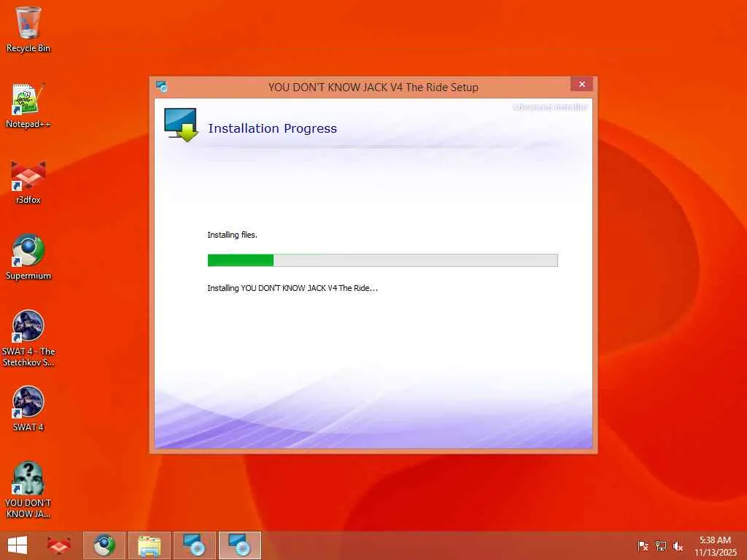Select the Notepad++ desktop shortcut
Screen dimensions: 747x560
(28, 106)
